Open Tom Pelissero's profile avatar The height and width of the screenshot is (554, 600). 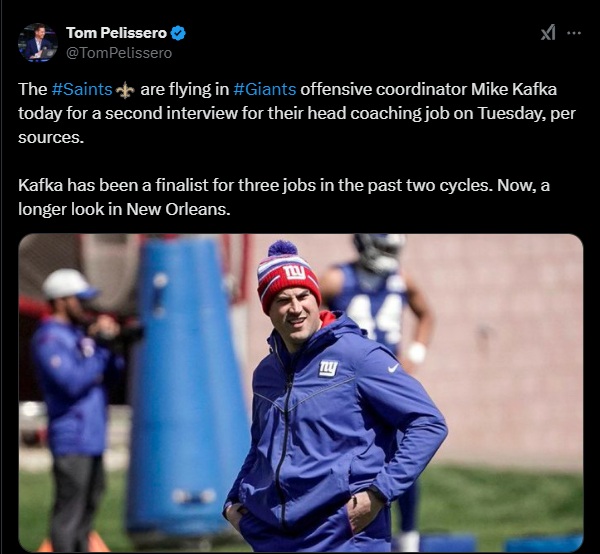coord(37,42)
